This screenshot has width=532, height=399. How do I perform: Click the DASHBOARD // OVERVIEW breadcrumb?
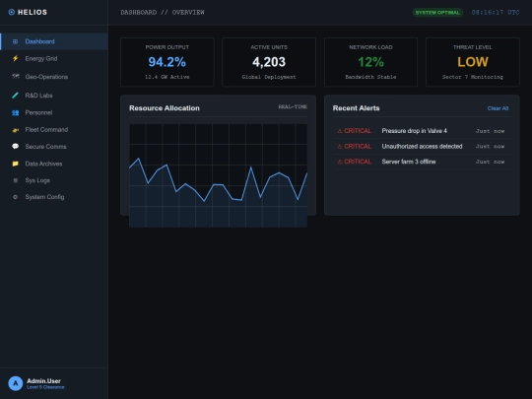163,13
